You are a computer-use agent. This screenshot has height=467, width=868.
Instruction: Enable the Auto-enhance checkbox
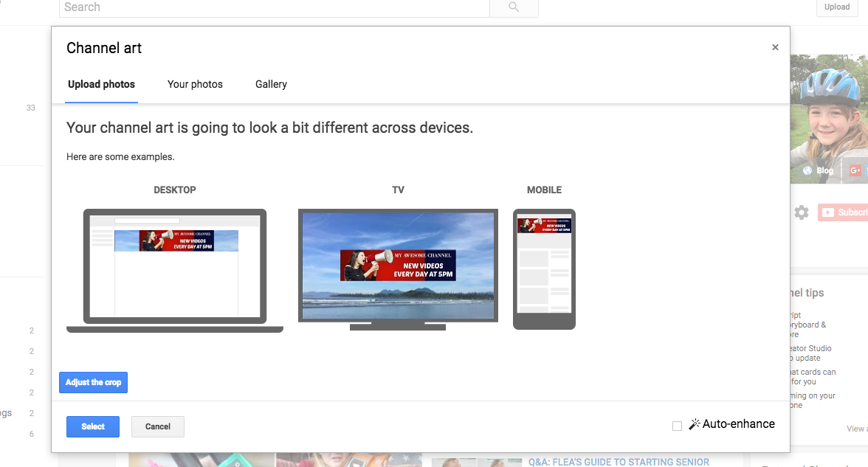tap(677, 425)
